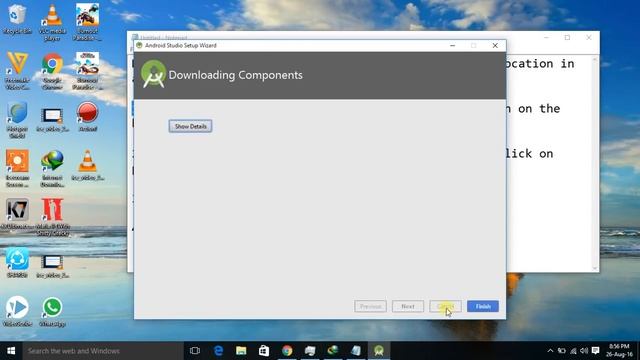Switch to Notepad on the taskbar
The image size is (640, 360).
click(356, 351)
